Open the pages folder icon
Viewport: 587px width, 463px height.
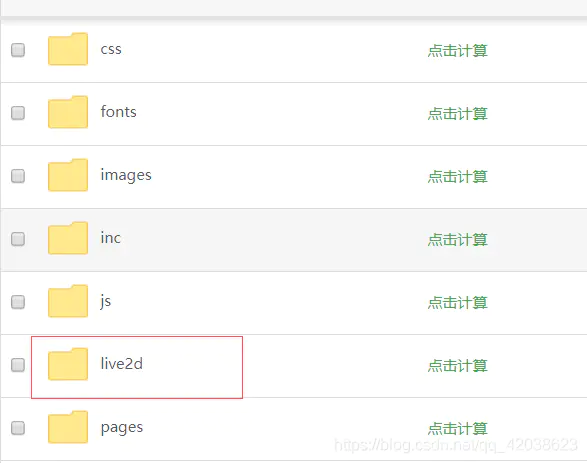[x=68, y=427]
